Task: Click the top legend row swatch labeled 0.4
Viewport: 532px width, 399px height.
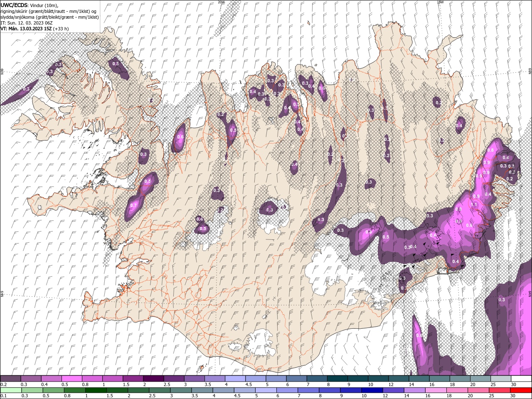Action: (x=51, y=379)
